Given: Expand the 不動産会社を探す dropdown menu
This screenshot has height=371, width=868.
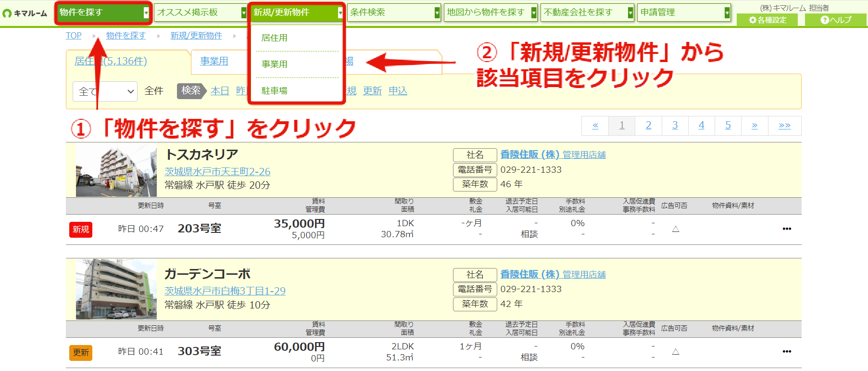Looking at the screenshot, I should point(630,13).
